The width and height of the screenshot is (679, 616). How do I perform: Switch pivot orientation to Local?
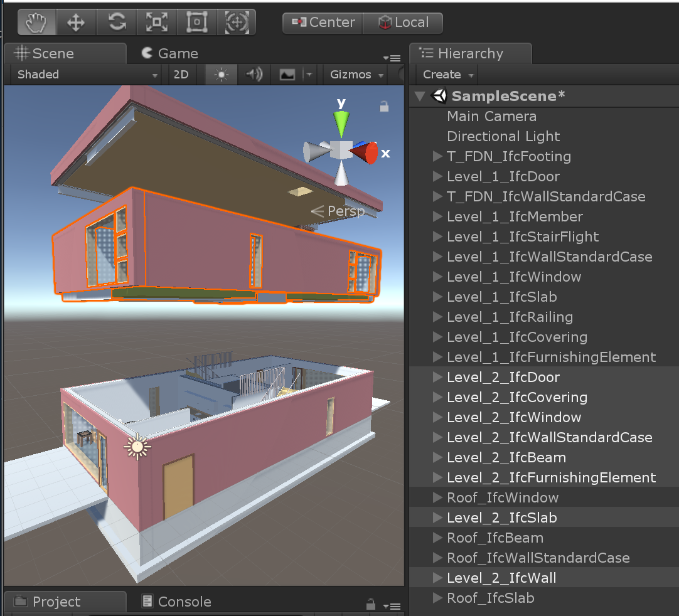coord(403,23)
